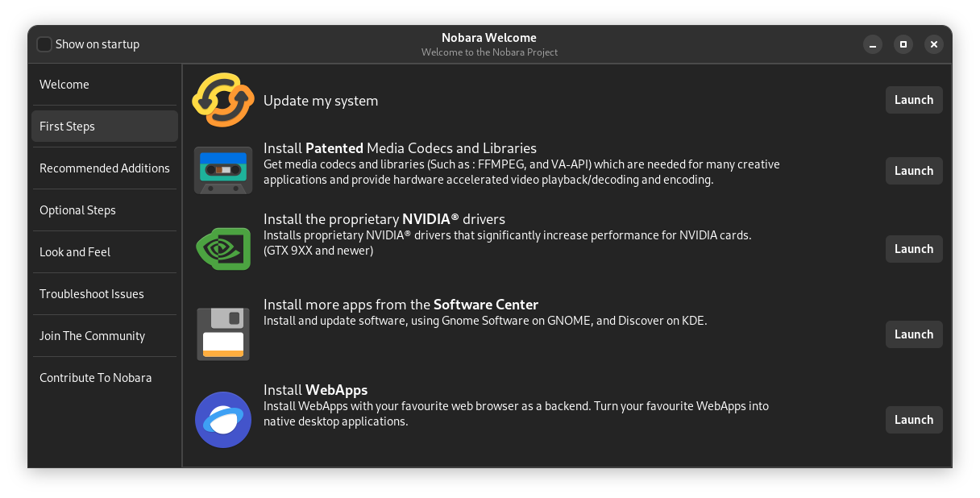Launch Patented Media Codecs installer

(x=914, y=171)
